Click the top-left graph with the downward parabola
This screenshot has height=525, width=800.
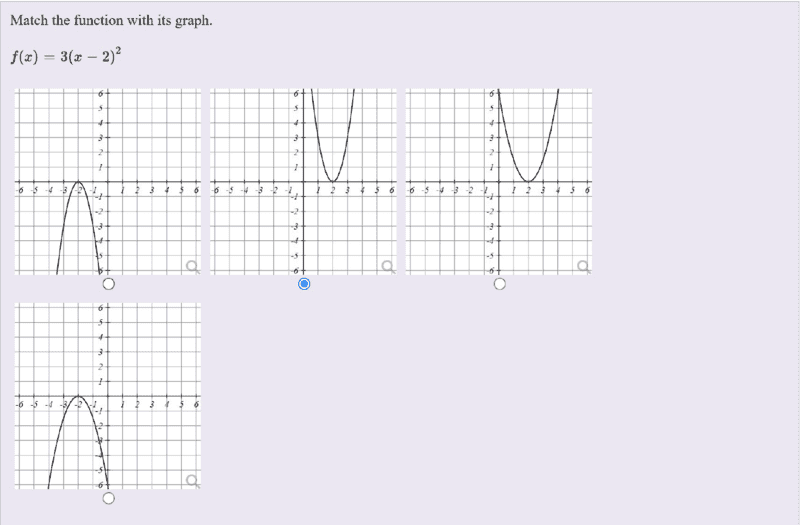(x=108, y=181)
